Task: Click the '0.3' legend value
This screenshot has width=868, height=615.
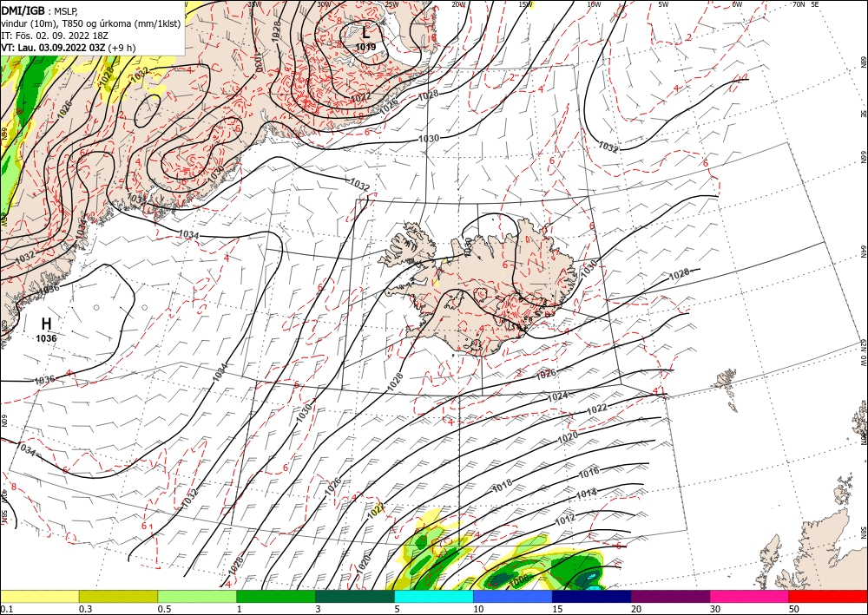Action: (85, 609)
